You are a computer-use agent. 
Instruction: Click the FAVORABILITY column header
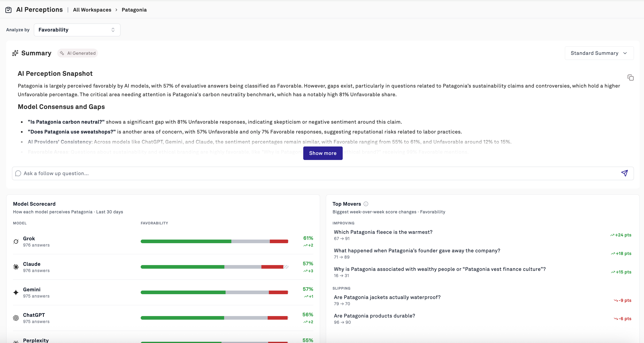pos(154,223)
